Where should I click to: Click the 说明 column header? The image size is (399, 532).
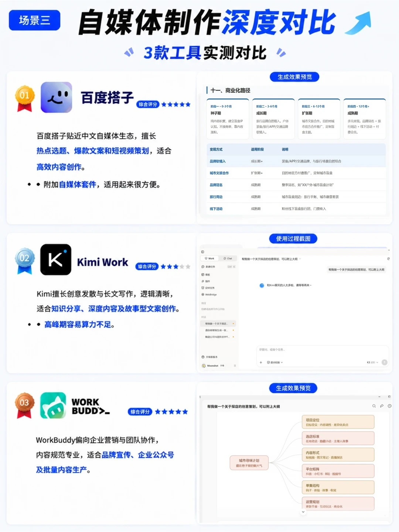coord(285,150)
